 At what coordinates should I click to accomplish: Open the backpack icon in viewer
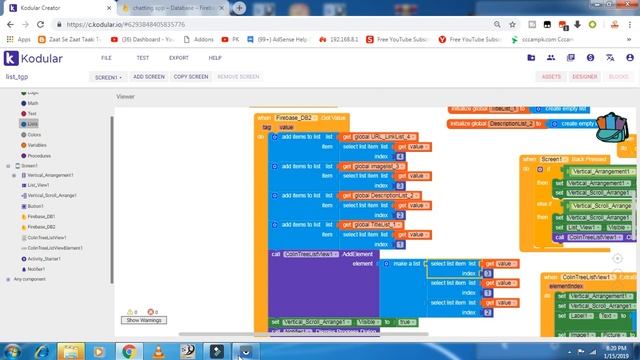coord(611,127)
